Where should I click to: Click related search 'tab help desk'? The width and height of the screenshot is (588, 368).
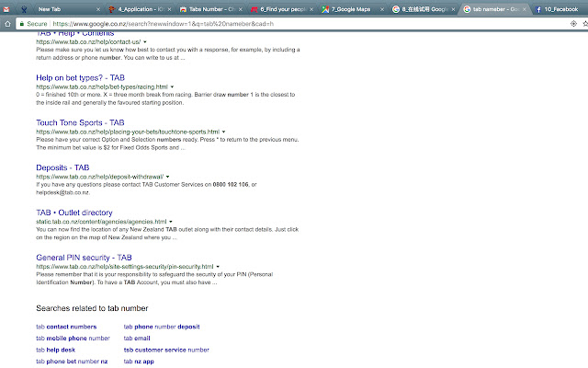coord(55,350)
